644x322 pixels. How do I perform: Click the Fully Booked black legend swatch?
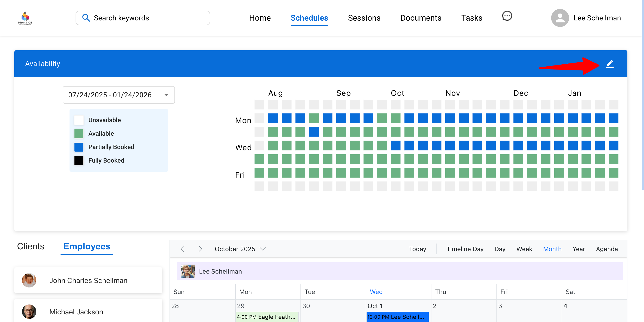click(x=79, y=161)
